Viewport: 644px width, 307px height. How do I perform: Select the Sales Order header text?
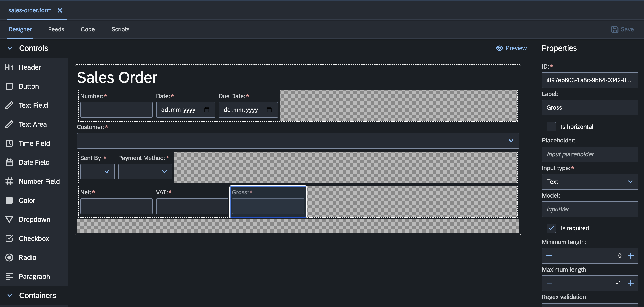click(117, 78)
